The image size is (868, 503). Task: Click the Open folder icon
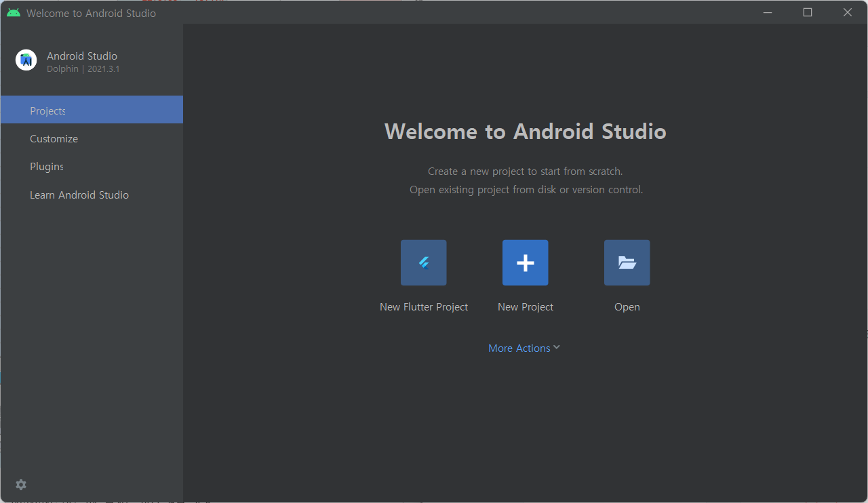tap(627, 262)
